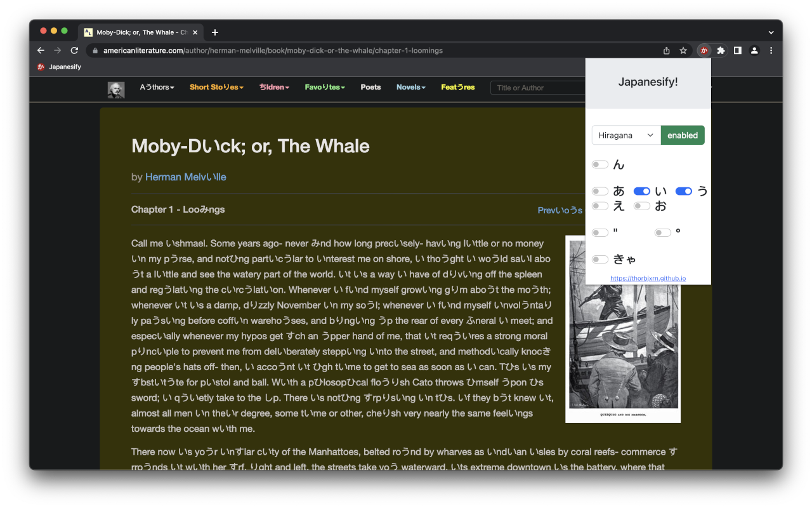Open the Japanesify bookmark in bookmarks bar

pyautogui.click(x=59, y=67)
